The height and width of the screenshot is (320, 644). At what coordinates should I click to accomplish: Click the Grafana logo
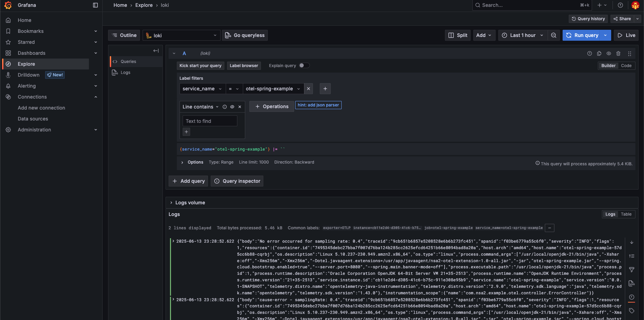[x=8, y=5]
